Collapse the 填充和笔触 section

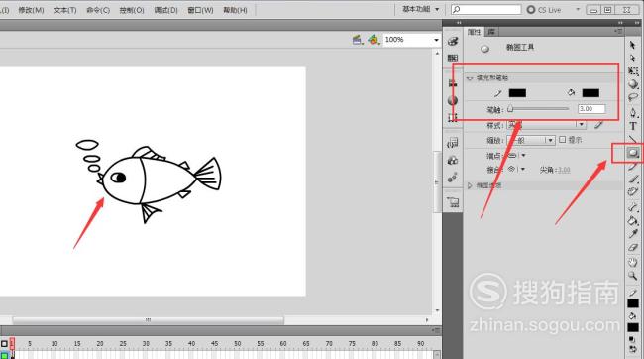point(470,78)
